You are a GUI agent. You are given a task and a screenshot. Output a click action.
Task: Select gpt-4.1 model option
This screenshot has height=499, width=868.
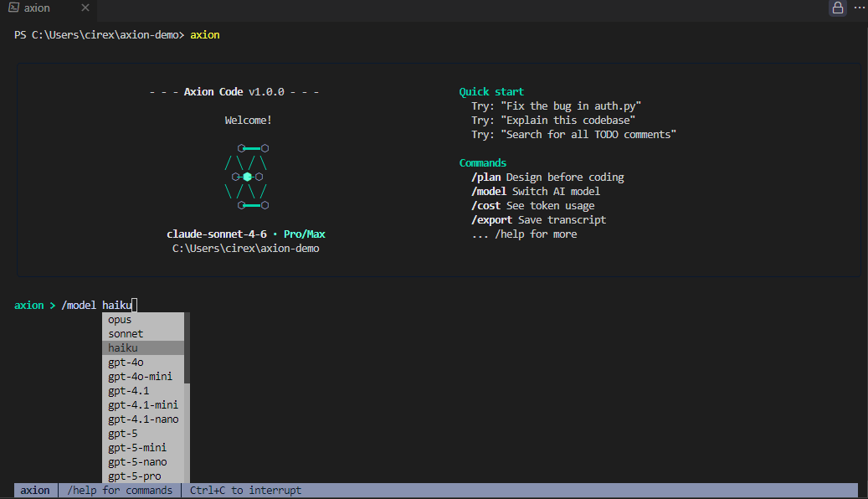143,391
